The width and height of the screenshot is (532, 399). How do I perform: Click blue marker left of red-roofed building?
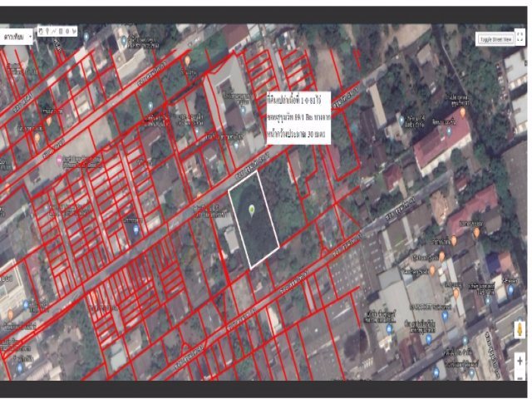401,120
